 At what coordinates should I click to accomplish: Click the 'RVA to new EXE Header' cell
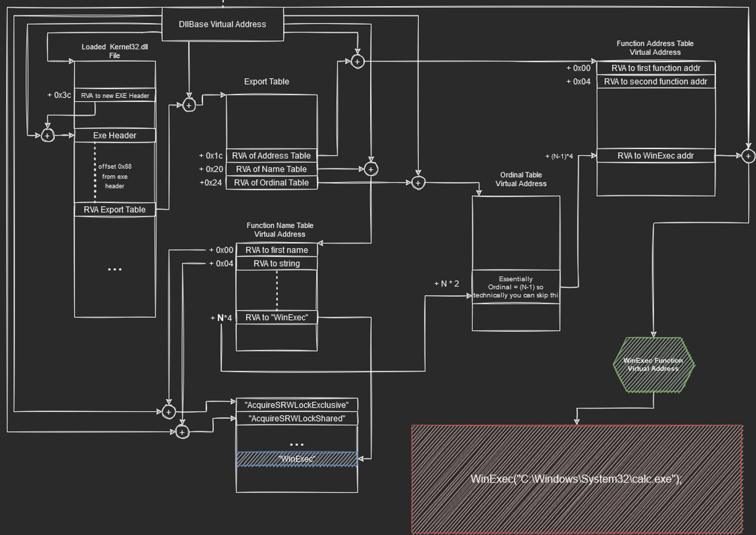115,95
